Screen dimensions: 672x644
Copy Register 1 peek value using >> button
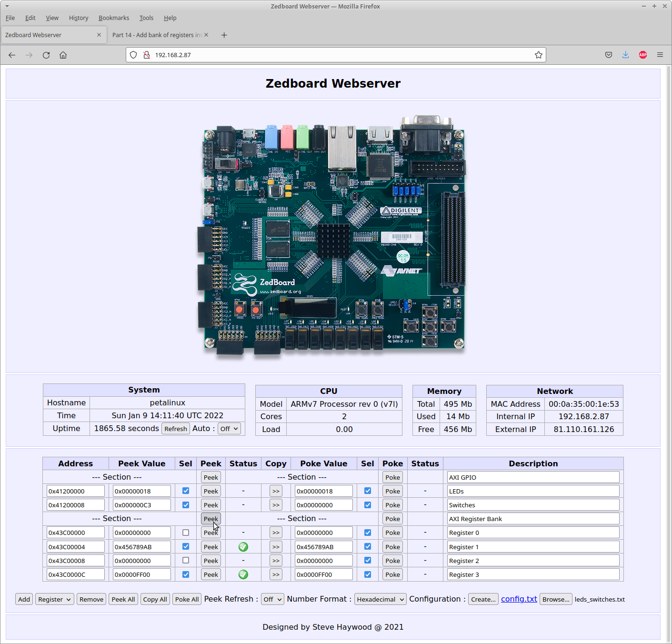tap(276, 547)
